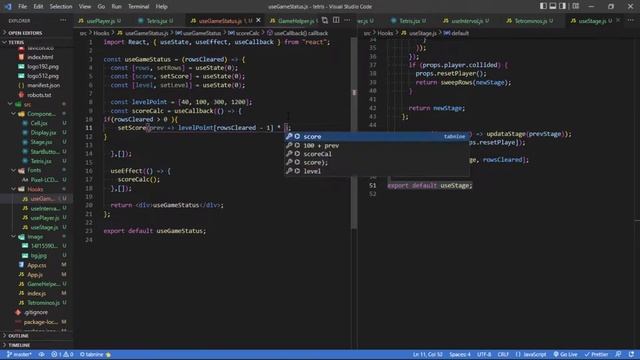
Task: Click the open changes compare icon
Action: click(325, 20)
